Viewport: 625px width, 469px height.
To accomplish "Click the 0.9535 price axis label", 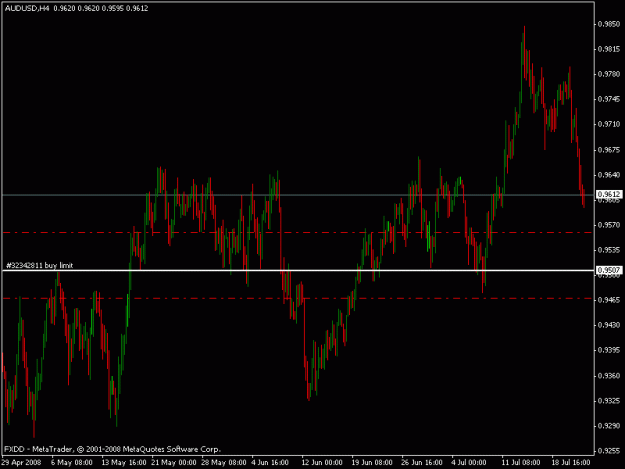I will pos(609,250).
